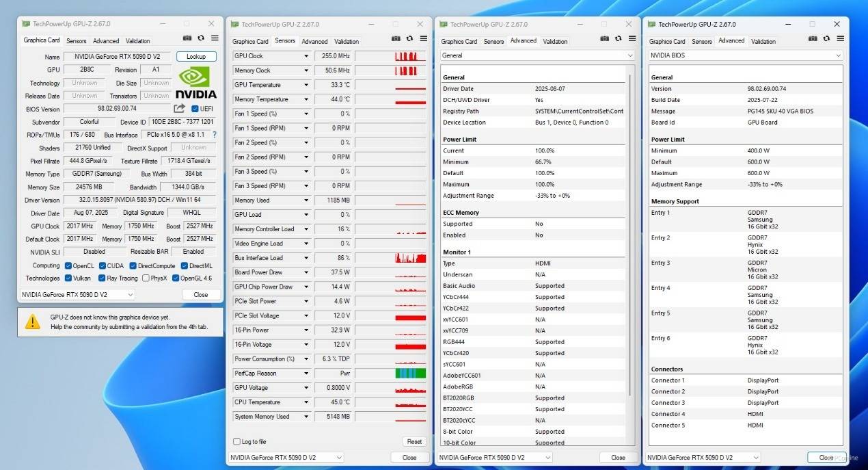868x470 pixels.
Task: Toggle the Ray Tracing checkbox
Action: (103, 278)
